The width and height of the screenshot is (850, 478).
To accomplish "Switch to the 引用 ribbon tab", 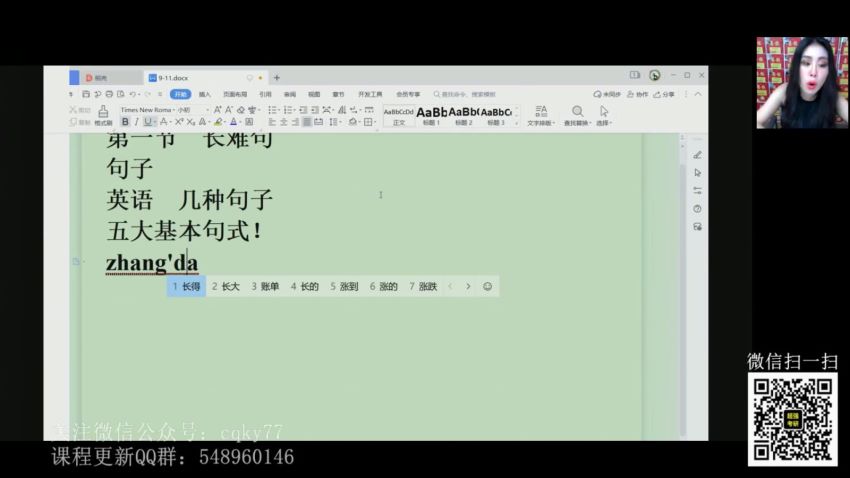I will 265,94.
